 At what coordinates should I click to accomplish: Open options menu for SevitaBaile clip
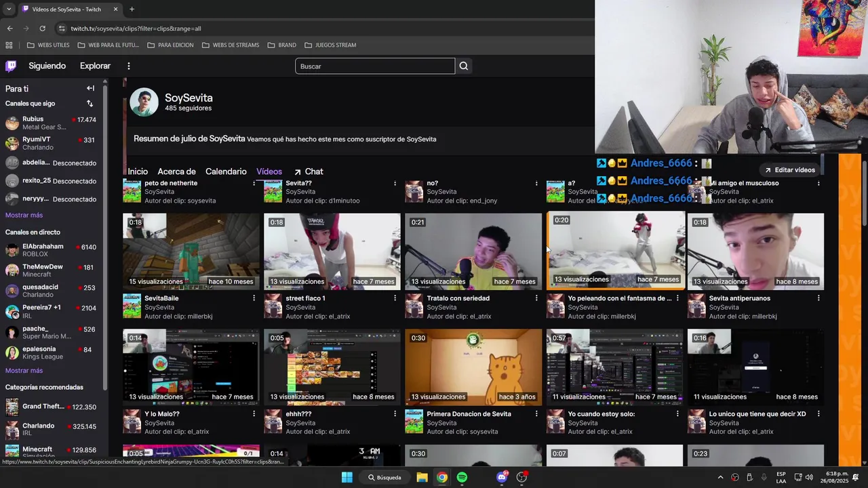pyautogui.click(x=254, y=298)
